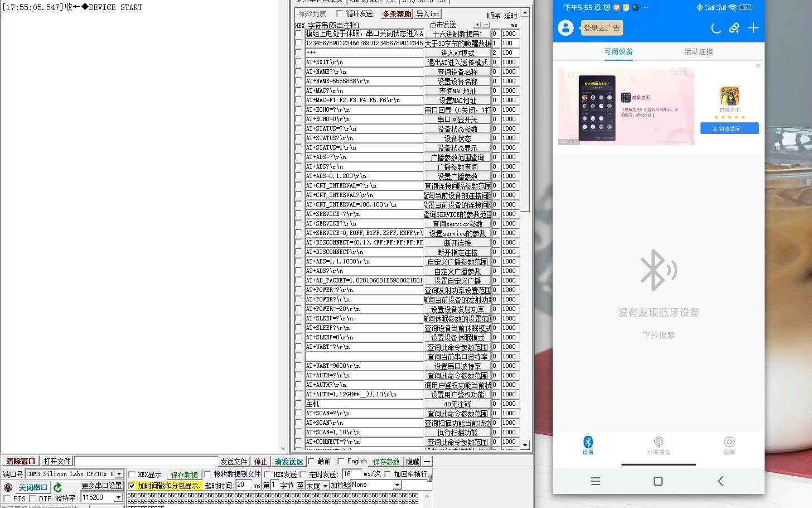Click 打开文件 button
The width and height of the screenshot is (812, 508).
(57, 461)
